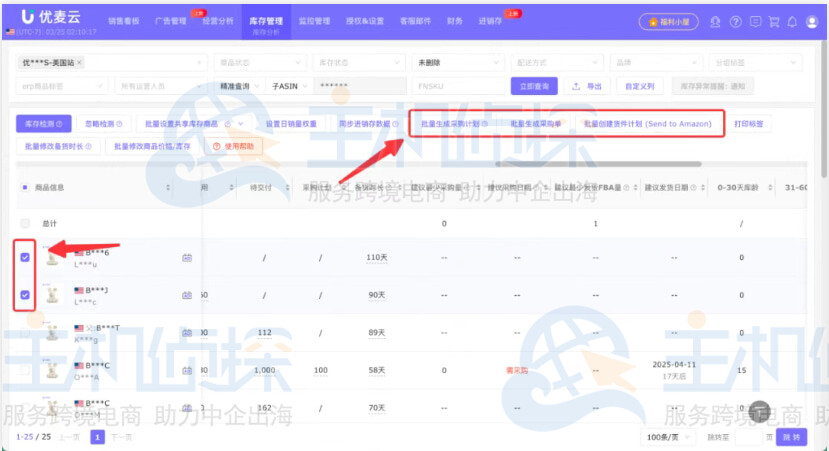
Task: Click info icon beside 忽略检测
Action: (x=119, y=124)
